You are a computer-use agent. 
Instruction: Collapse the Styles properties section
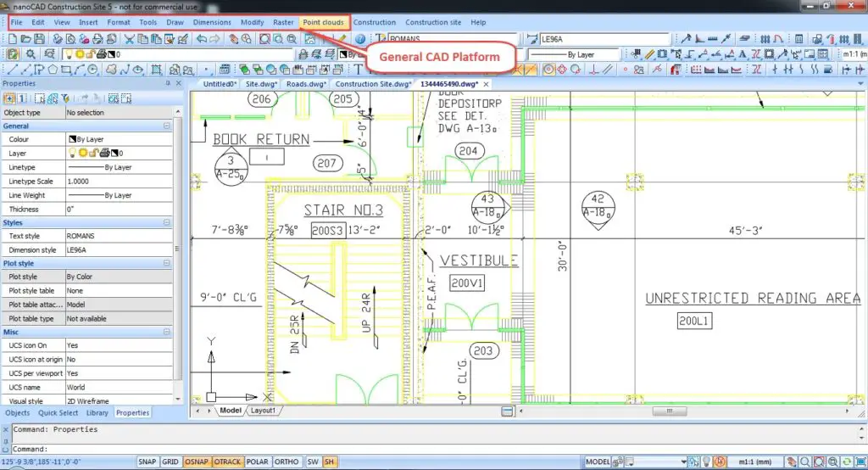click(x=167, y=222)
